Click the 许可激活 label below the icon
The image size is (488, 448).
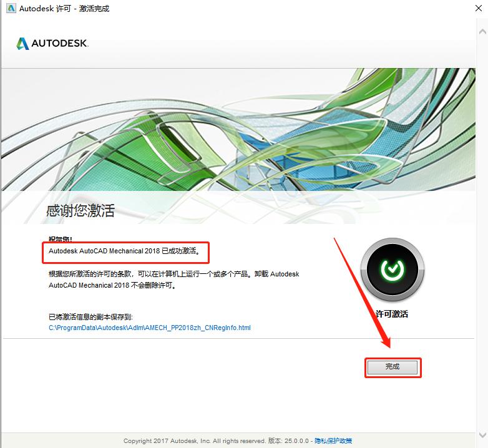point(392,314)
